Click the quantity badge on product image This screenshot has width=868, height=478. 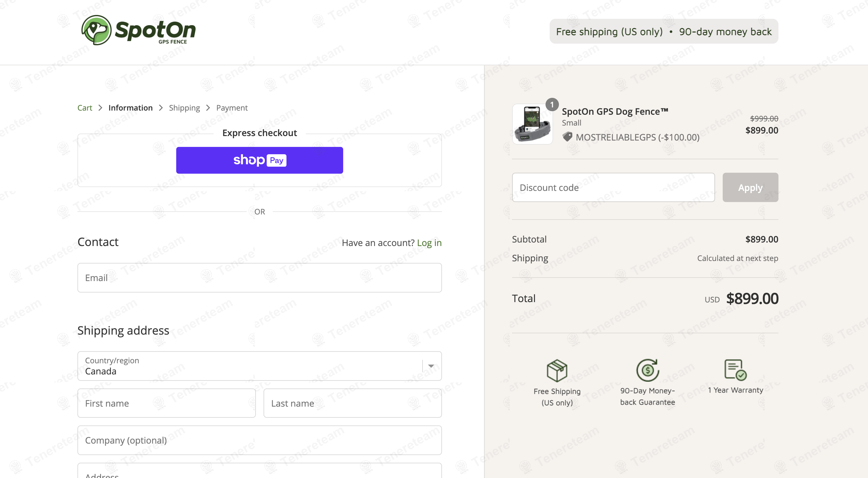tap(552, 105)
